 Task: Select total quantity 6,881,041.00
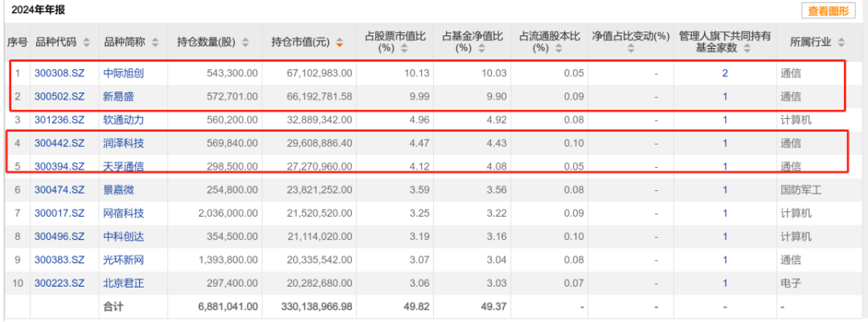(x=227, y=306)
